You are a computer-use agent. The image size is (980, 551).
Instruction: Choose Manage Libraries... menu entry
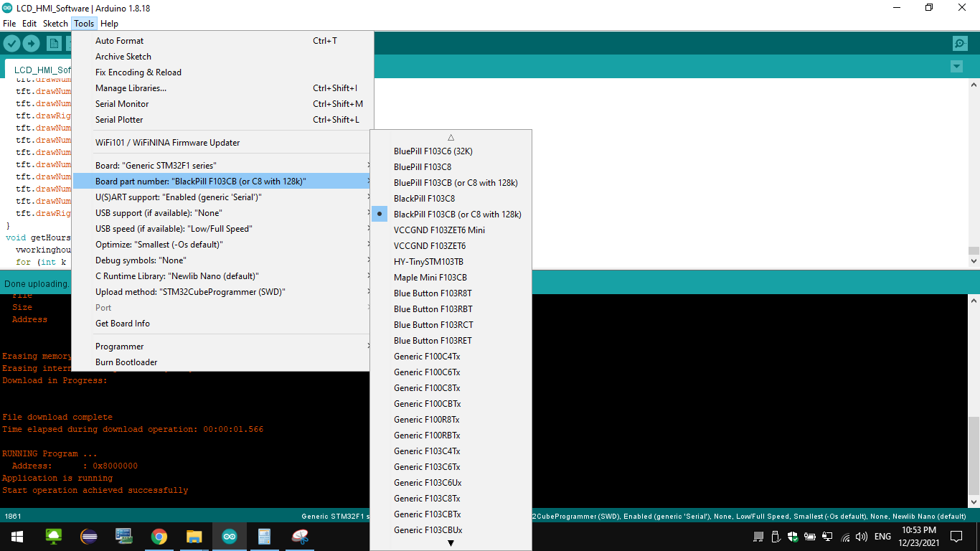[x=222, y=88]
